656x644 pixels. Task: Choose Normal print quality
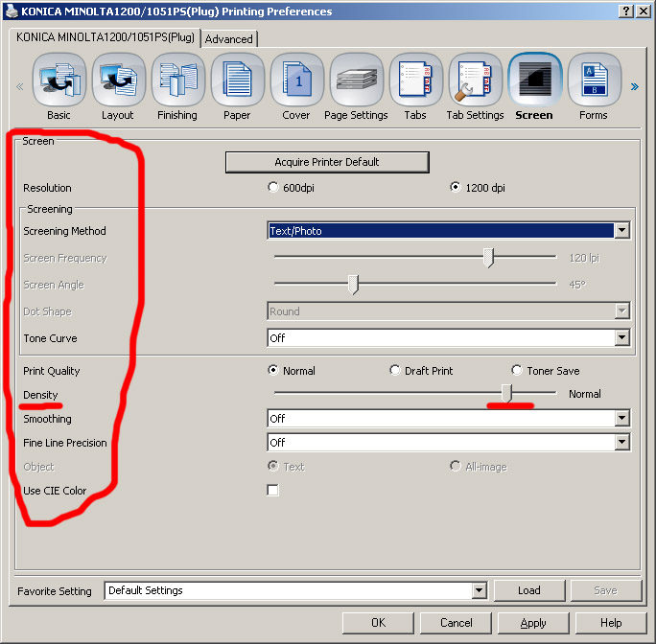pyautogui.click(x=272, y=370)
